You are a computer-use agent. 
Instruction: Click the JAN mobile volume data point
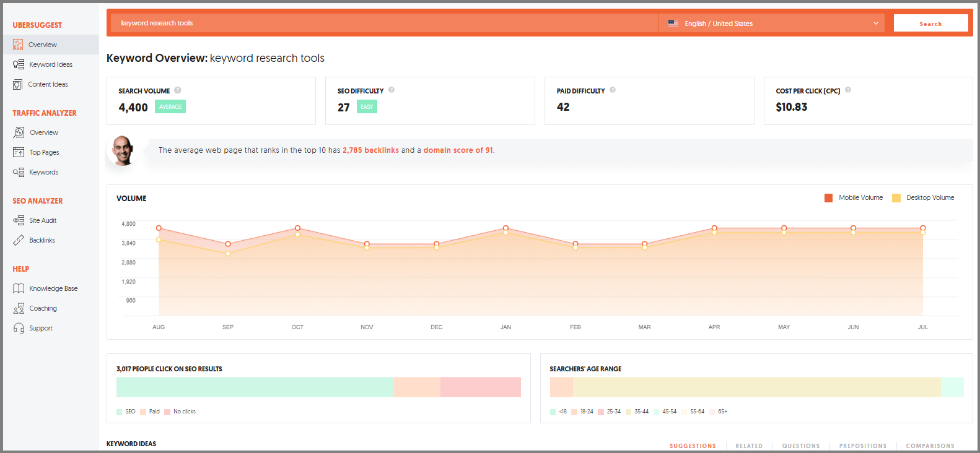coord(506,228)
